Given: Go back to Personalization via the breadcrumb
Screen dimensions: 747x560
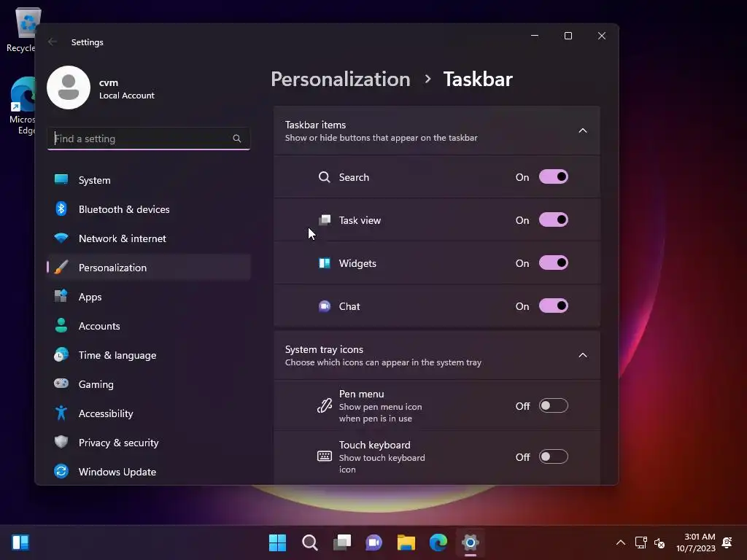Looking at the screenshot, I should pos(340,79).
